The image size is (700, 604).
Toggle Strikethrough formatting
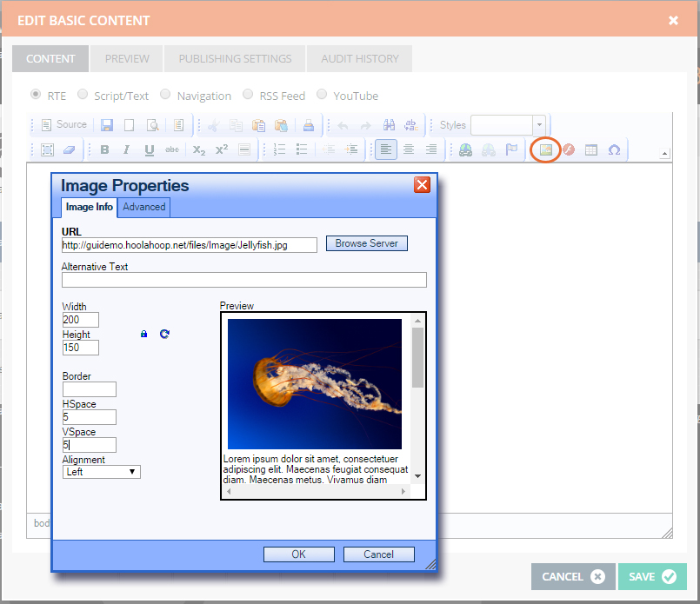pos(172,149)
